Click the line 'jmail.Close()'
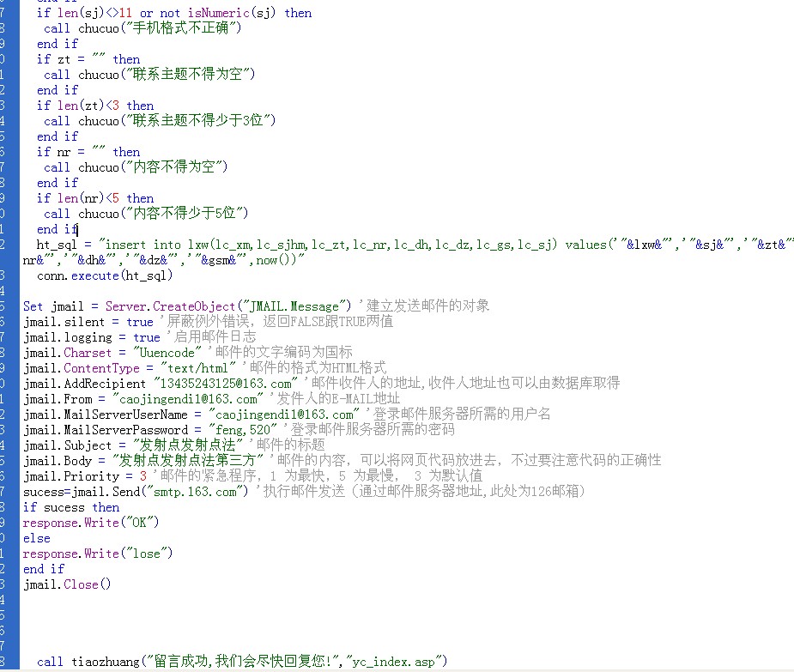 (67, 584)
